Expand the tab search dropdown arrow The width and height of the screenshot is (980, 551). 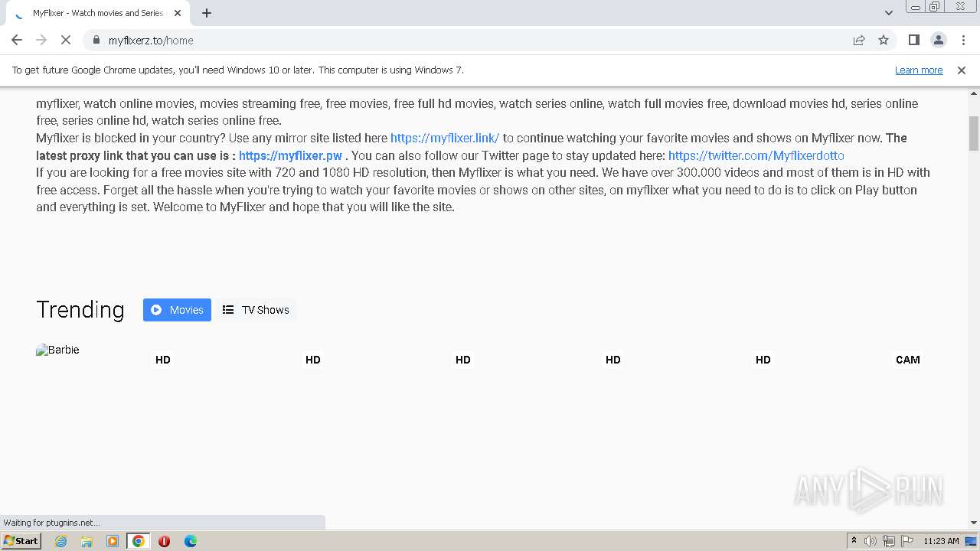tap(889, 13)
